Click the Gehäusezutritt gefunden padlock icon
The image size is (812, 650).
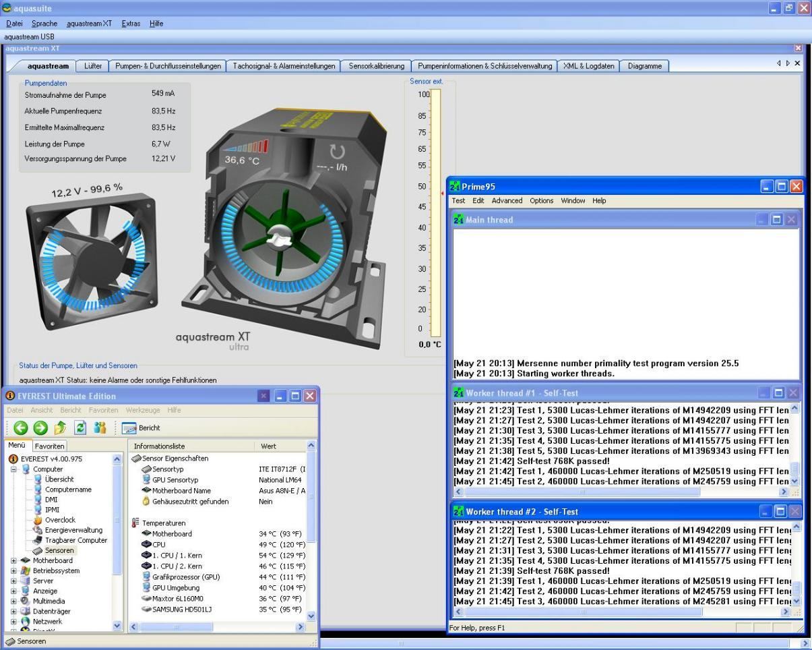click(x=146, y=501)
